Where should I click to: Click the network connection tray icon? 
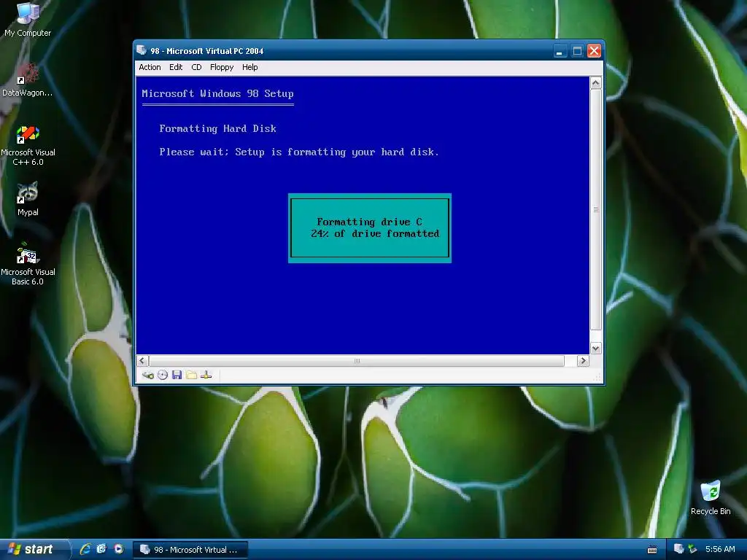point(693,549)
